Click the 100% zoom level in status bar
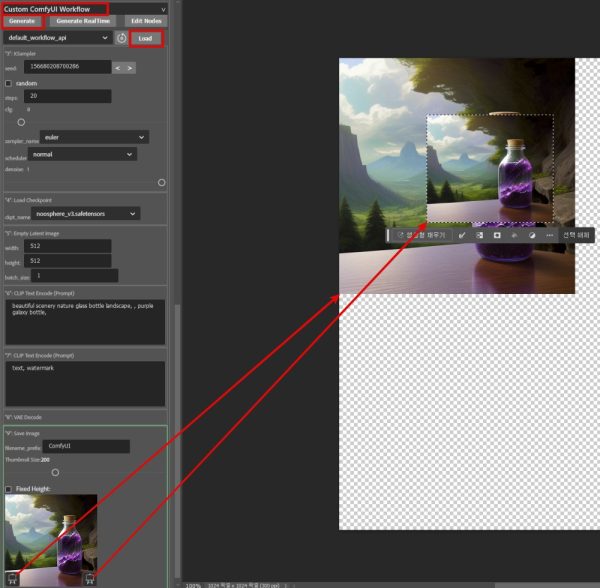600x588 pixels. 193,585
